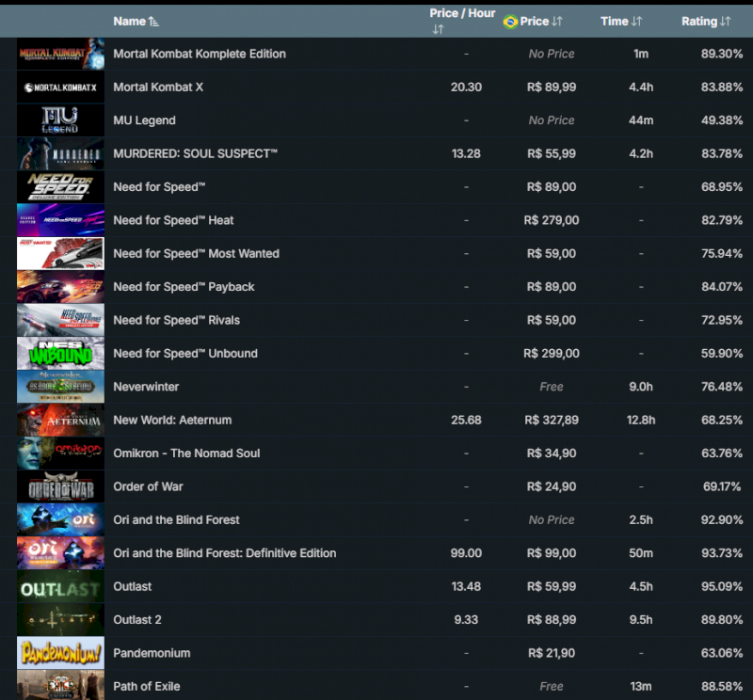Open the Order of War thumbnail
The width and height of the screenshot is (753, 700).
(60, 486)
